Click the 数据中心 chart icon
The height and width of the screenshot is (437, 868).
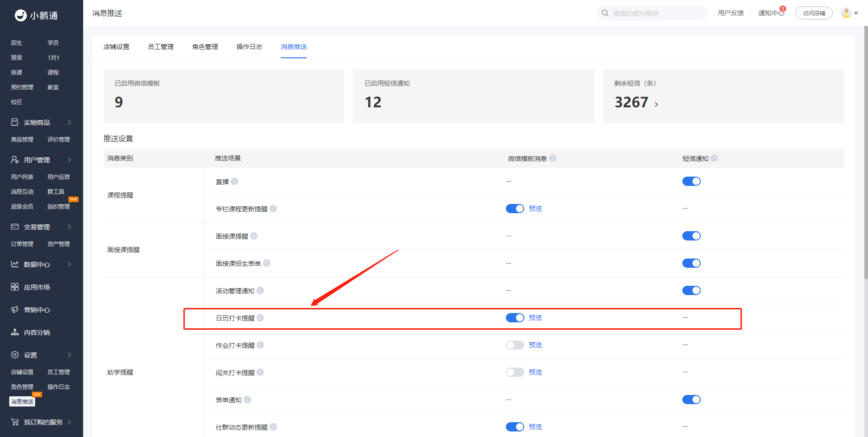(x=15, y=264)
